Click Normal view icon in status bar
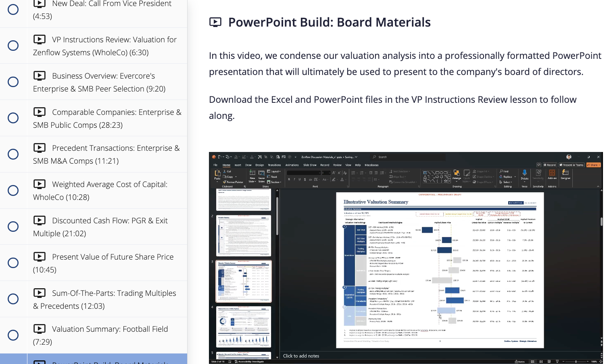605x364 pixels. pos(532,362)
